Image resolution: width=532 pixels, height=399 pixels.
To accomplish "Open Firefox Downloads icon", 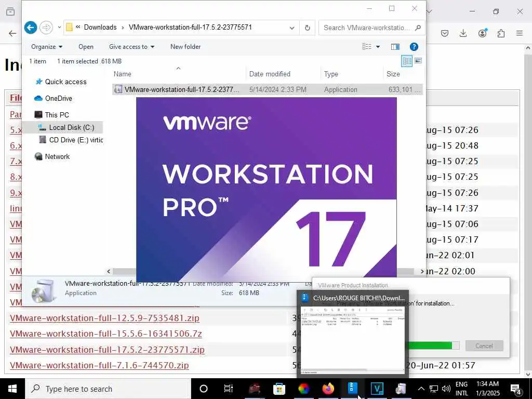I will 463,33.
